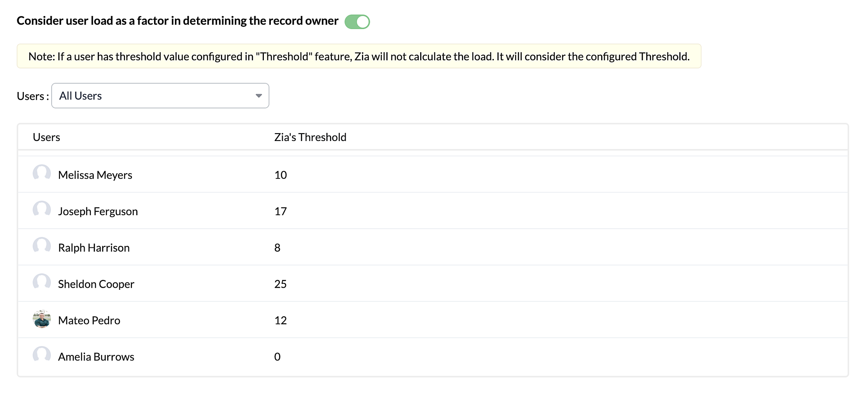Viewport: 868px width, 397px height.
Task: Click Mateo Pedro's profile photo
Action: click(42, 319)
